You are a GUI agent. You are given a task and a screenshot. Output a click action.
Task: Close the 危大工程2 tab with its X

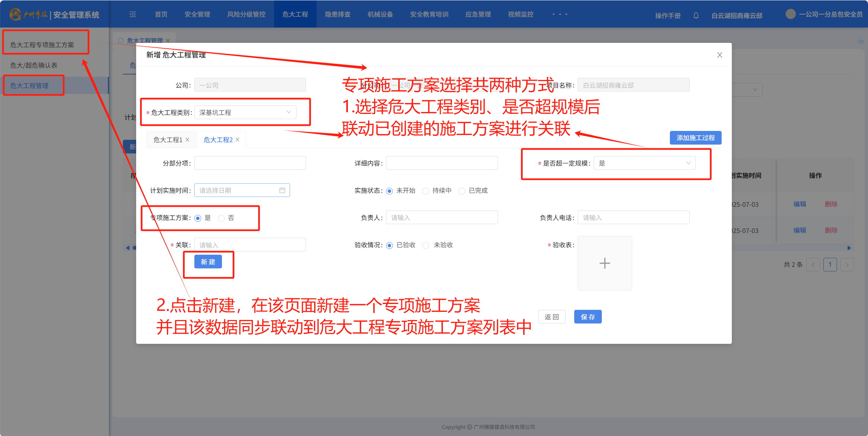click(238, 140)
